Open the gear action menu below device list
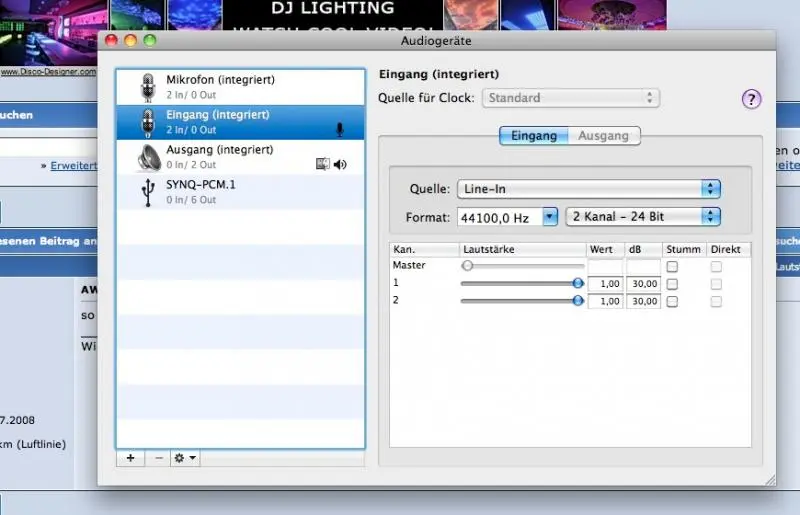This screenshot has height=515, width=800. click(185, 458)
